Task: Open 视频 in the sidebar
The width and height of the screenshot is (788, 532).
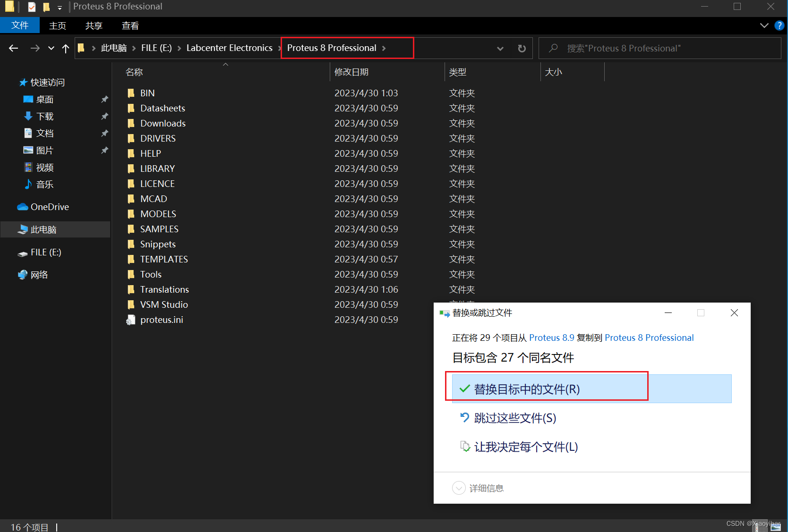Action: [x=45, y=167]
